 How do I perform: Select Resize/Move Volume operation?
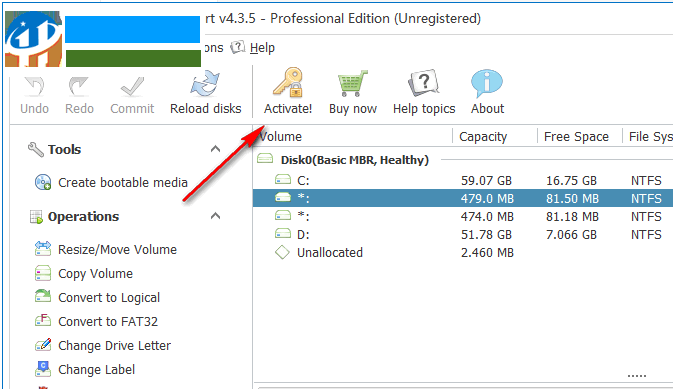[x=117, y=249]
